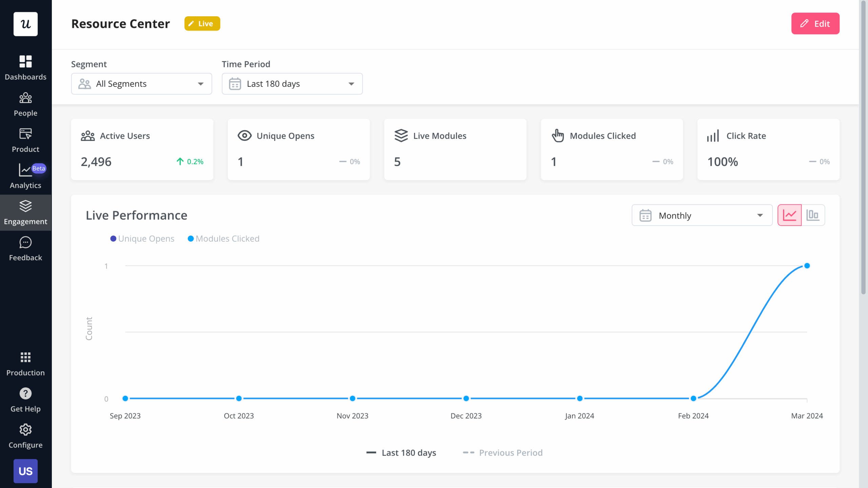The image size is (868, 488).
Task: Click the Userpilot logo at top left
Action: (x=25, y=24)
